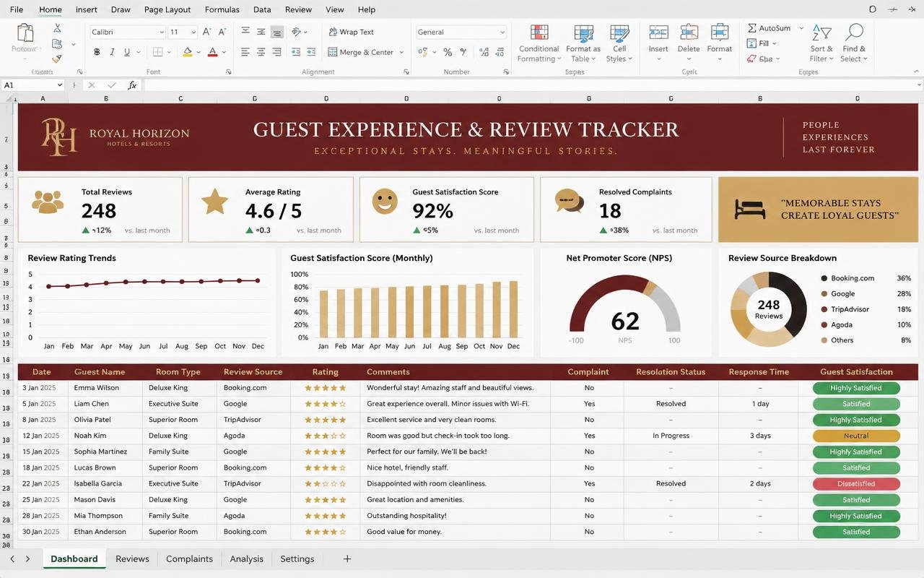Open the Fill options
924x578 pixels.
point(762,43)
